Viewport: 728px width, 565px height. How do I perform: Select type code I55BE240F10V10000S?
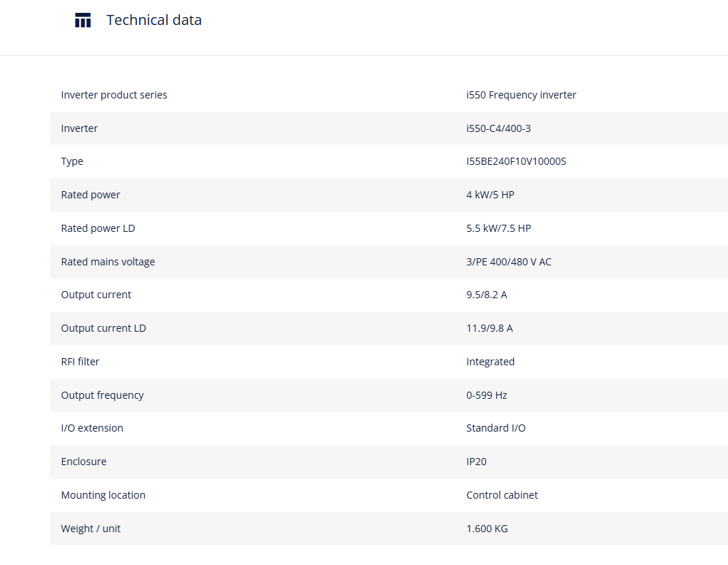tap(516, 161)
